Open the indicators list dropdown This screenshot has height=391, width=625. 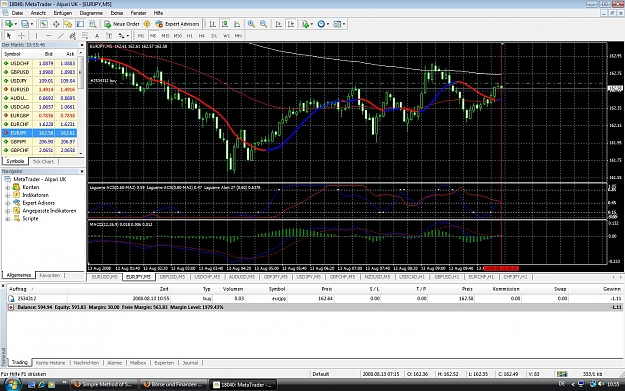click(x=307, y=24)
